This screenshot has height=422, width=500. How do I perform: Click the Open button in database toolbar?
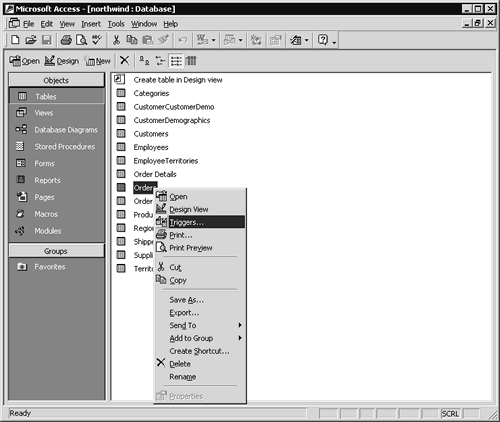point(24,61)
